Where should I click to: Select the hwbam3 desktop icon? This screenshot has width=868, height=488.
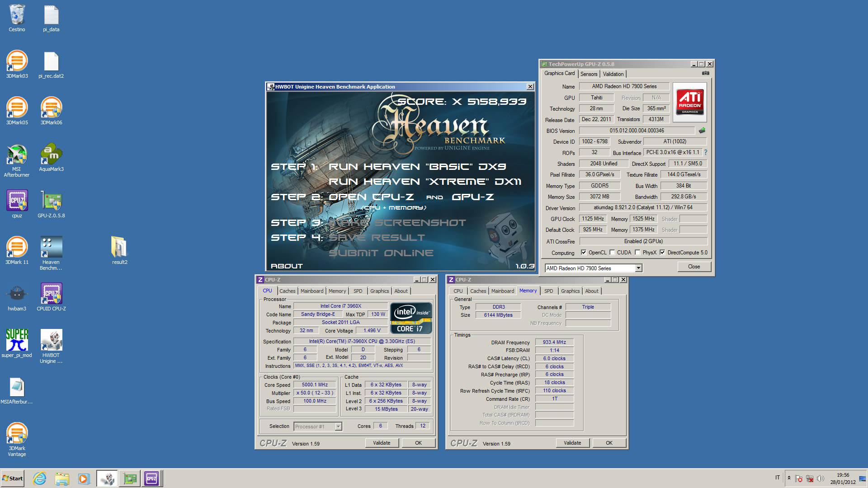17,297
